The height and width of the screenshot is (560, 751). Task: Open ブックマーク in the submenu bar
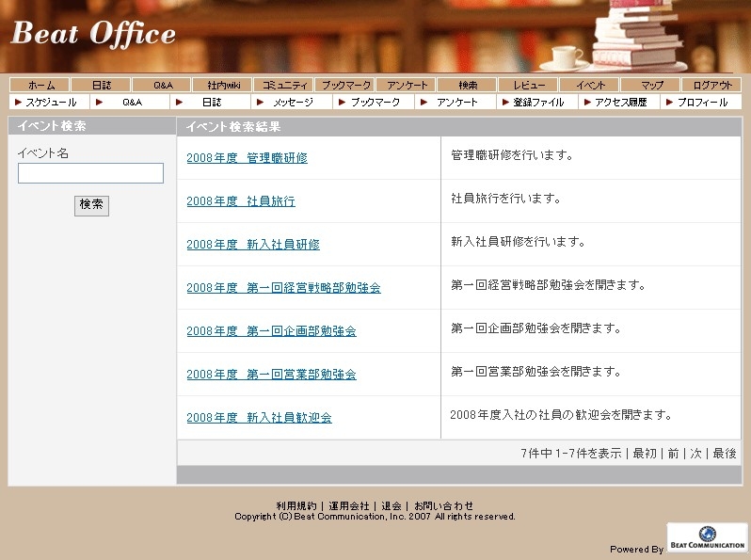click(x=375, y=102)
